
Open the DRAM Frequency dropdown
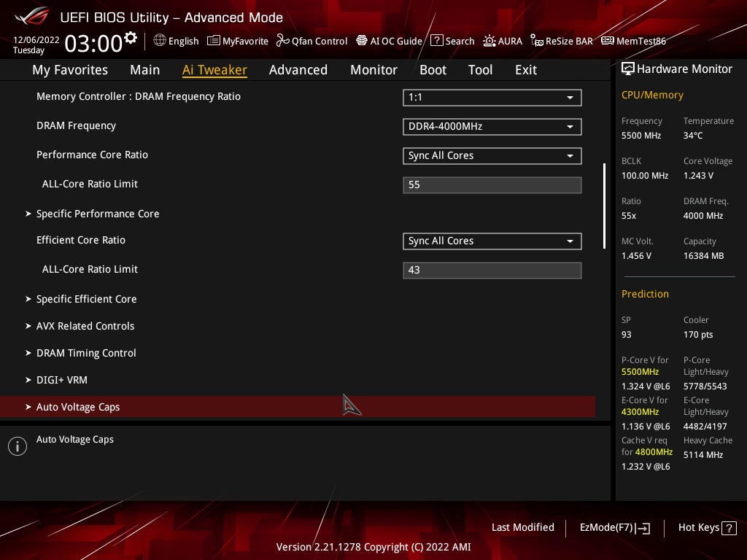pyautogui.click(x=492, y=127)
